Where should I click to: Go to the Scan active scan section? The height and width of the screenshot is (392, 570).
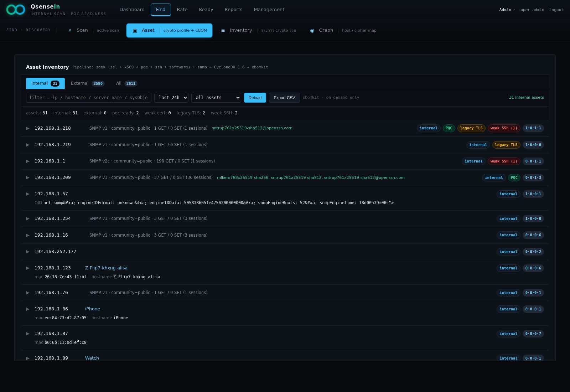point(94,30)
